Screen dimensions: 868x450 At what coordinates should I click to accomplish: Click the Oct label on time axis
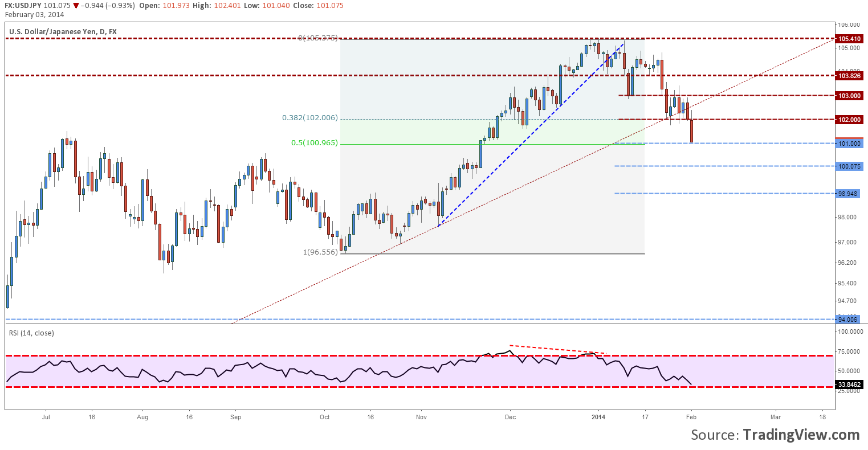pyautogui.click(x=325, y=417)
